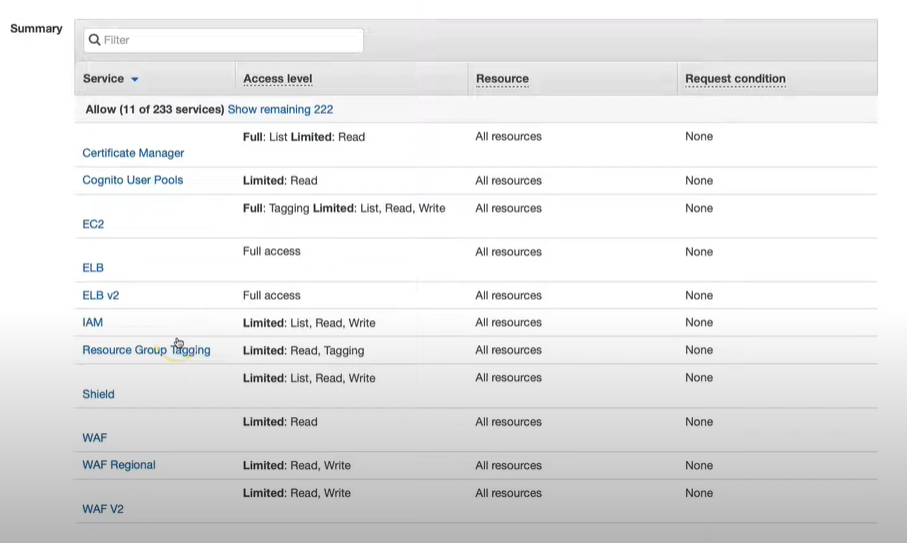Click 'None' condition in Resource Group Tagging row

[699, 350]
